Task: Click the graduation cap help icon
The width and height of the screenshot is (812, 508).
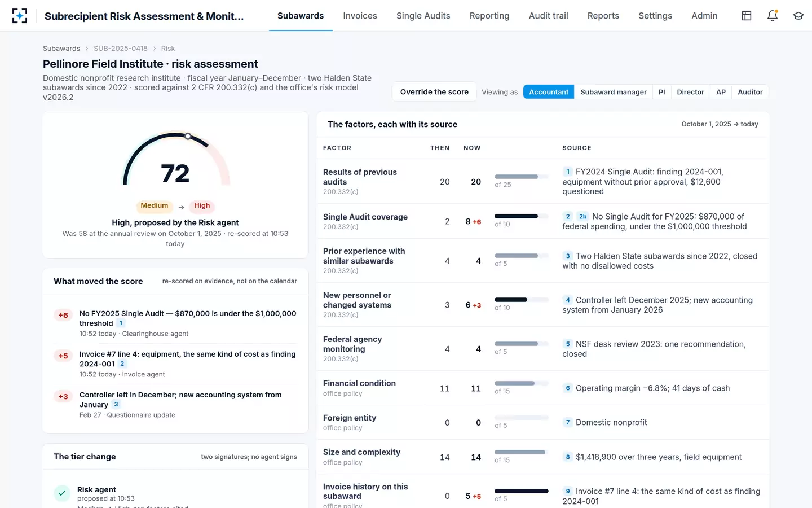Action: click(x=798, y=16)
